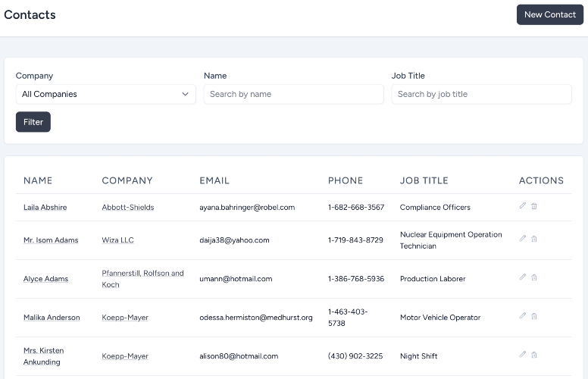Image resolution: width=588 pixels, height=379 pixels.
Task: Delete Malika Anderson with the trash icon
Action: [x=534, y=316]
